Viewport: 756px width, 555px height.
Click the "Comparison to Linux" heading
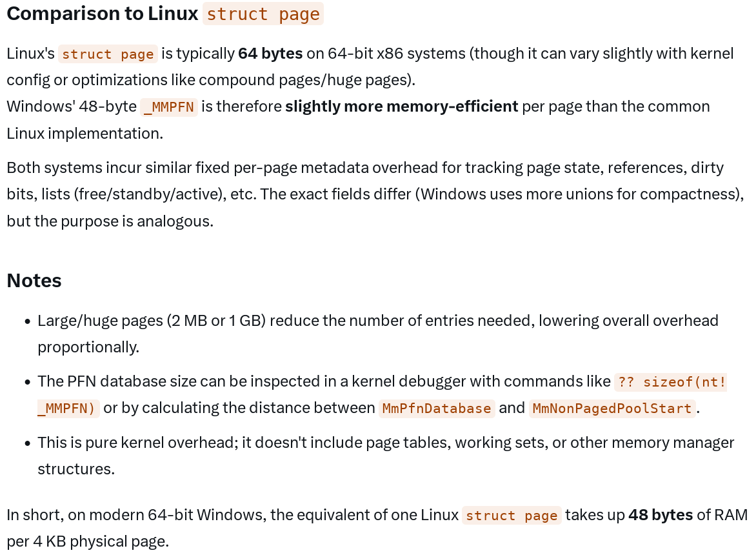click(x=102, y=14)
